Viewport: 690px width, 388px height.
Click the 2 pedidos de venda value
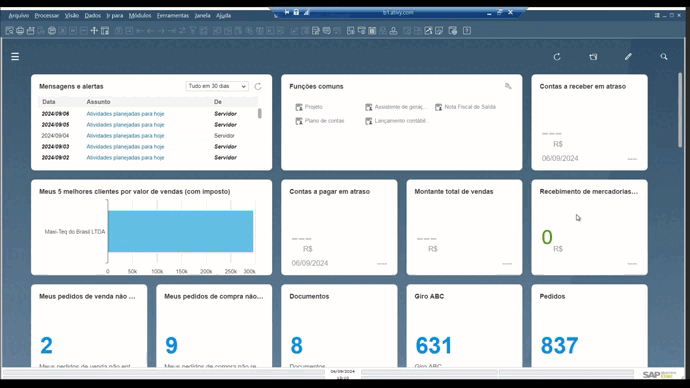46,345
